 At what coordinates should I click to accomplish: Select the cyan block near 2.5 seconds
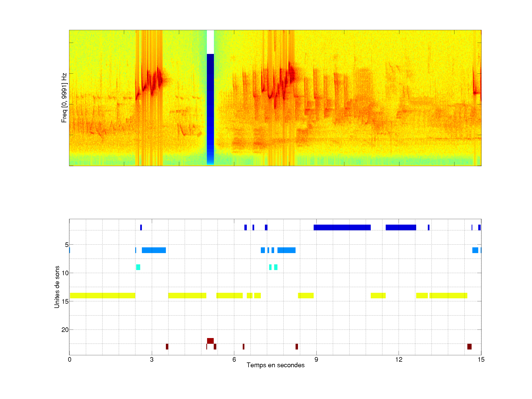click(138, 267)
